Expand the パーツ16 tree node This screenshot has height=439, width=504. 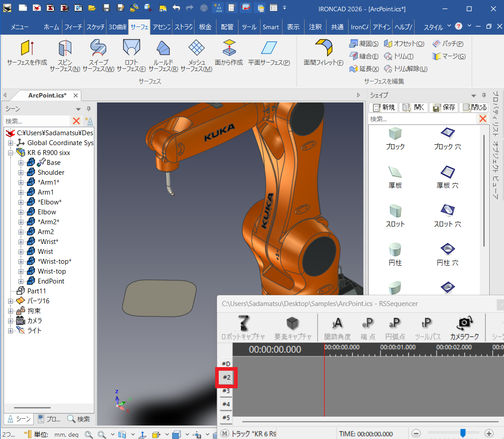[x=11, y=301]
